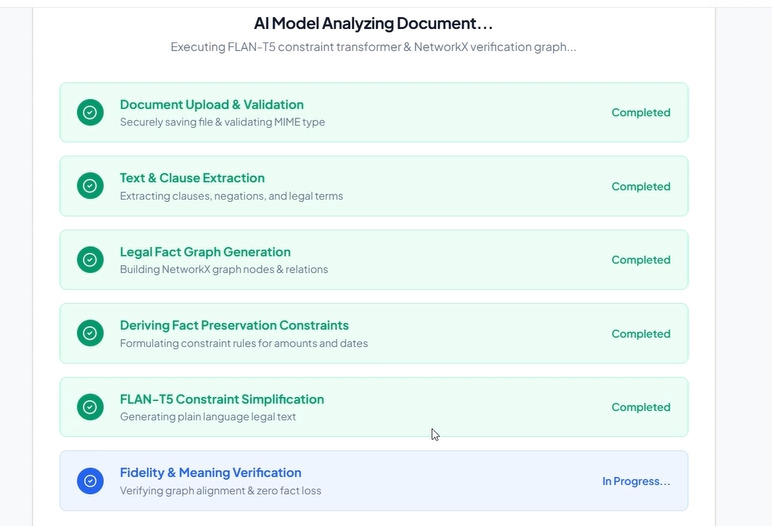Select the 'Fidelity & Meaning Verification' title
772x526 pixels.
pos(211,472)
